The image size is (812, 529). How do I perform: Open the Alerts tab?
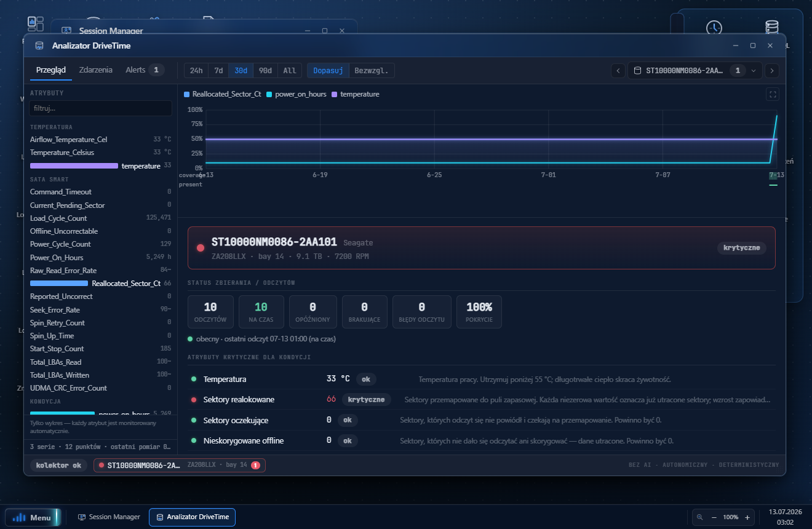click(145, 70)
